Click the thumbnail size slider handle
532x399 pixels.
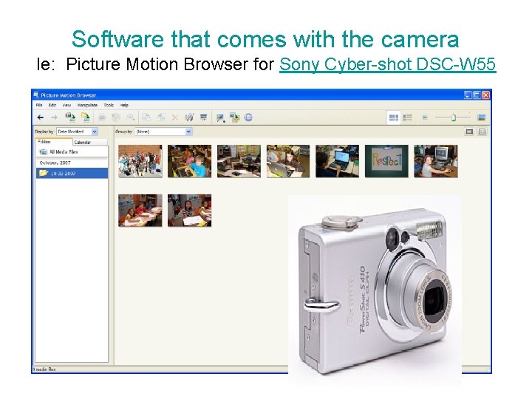coord(453,117)
